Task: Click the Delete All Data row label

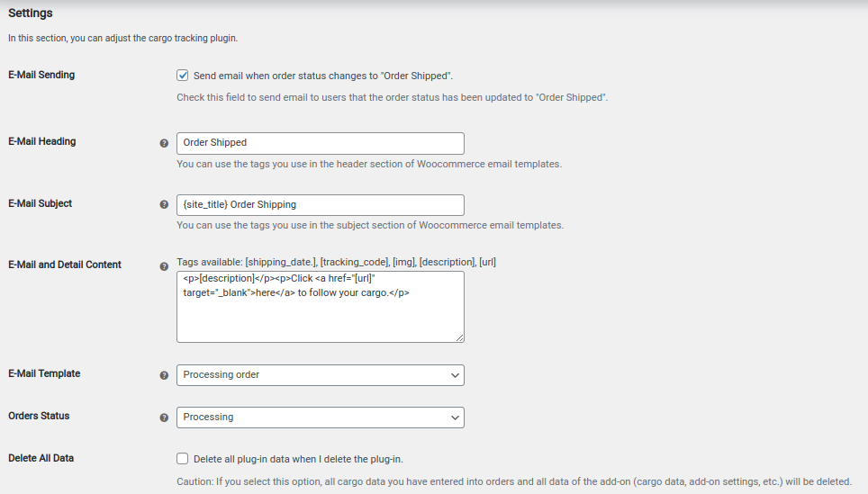Action: [x=41, y=458]
